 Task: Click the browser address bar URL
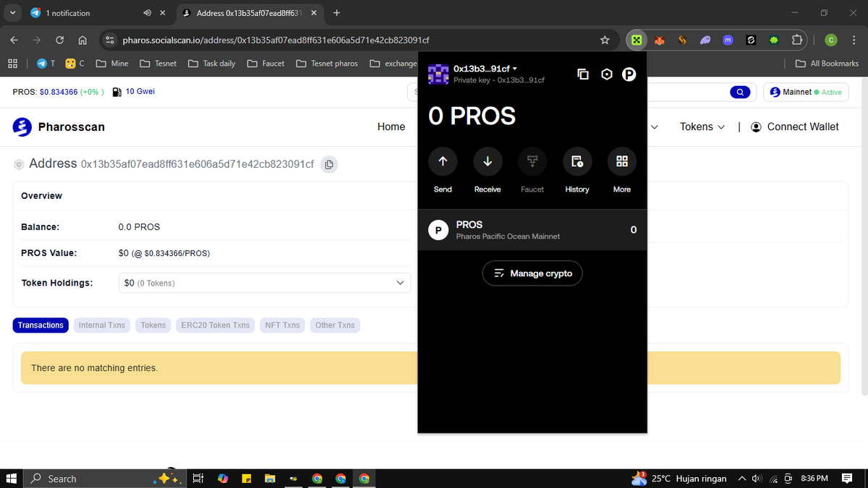(x=276, y=40)
